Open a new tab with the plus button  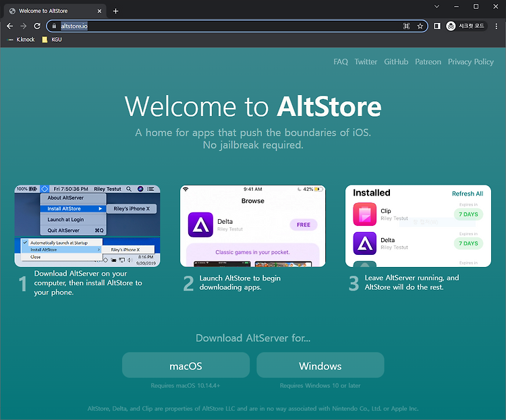coord(115,11)
